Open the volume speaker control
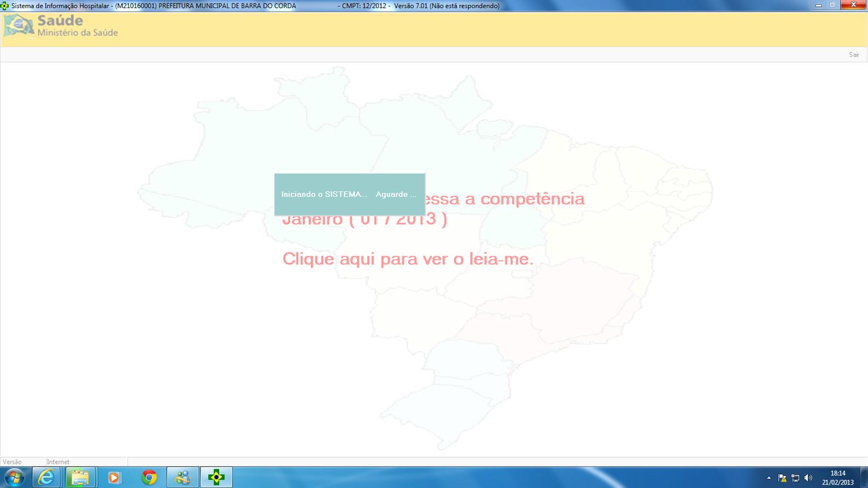868x488 pixels. (808, 478)
